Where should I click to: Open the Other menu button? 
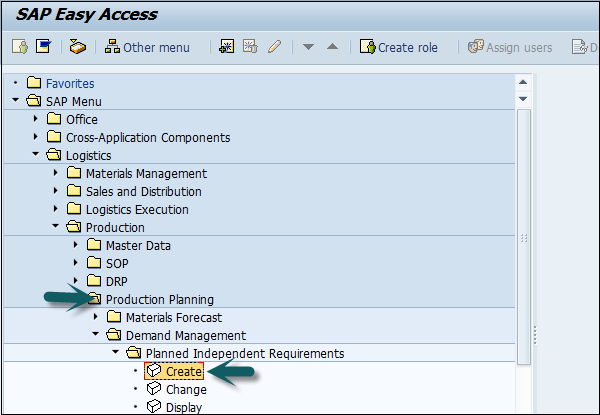[x=147, y=47]
